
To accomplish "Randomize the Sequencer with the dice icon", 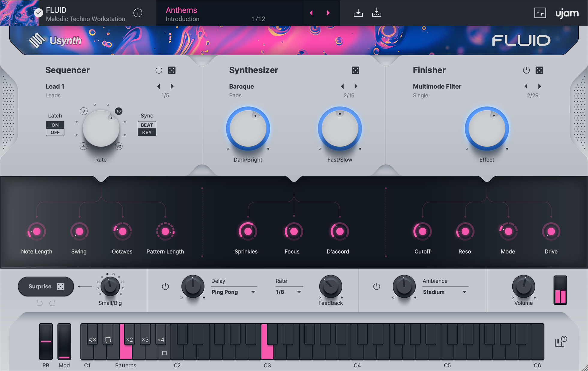I will [x=172, y=70].
